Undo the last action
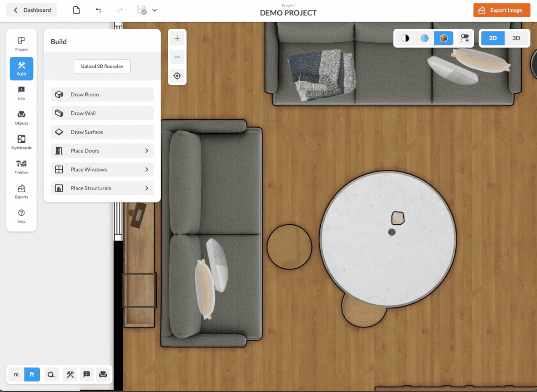537x392 pixels. tap(98, 10)
